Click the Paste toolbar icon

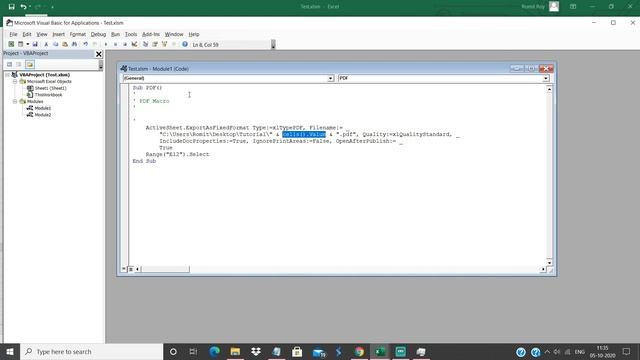[65, 44]
